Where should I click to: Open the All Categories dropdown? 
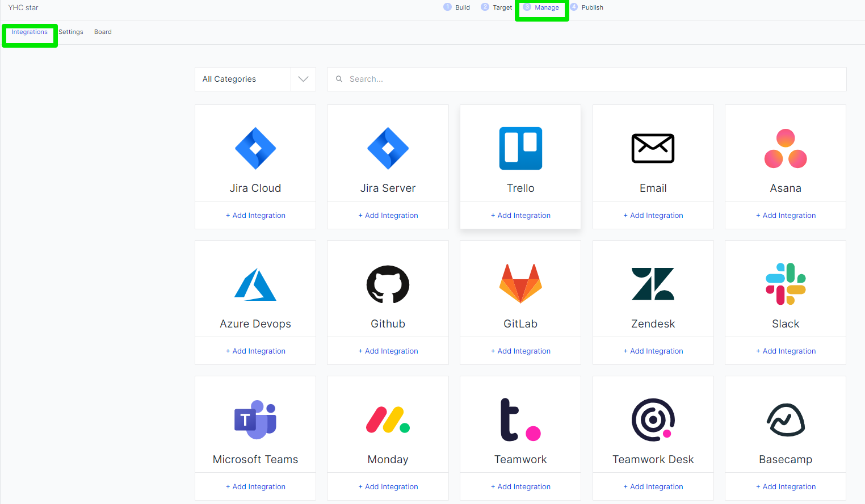(x=255, y=79)
